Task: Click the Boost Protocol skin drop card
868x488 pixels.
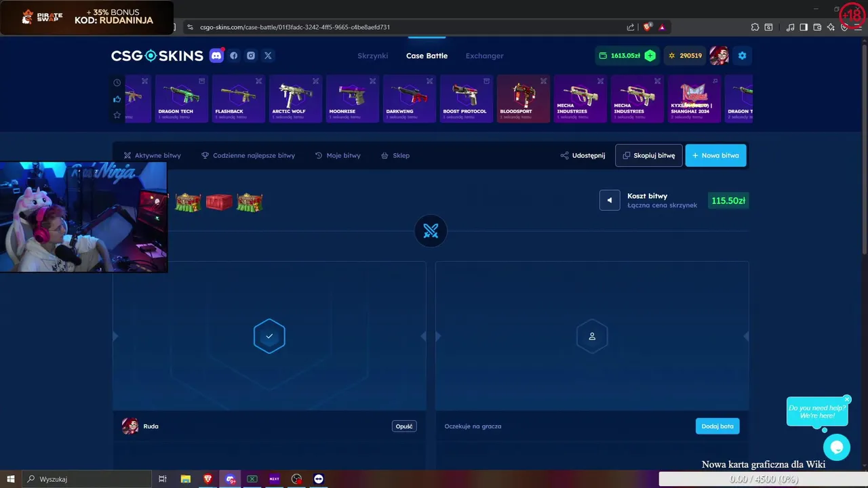Action: coord(466,98)
